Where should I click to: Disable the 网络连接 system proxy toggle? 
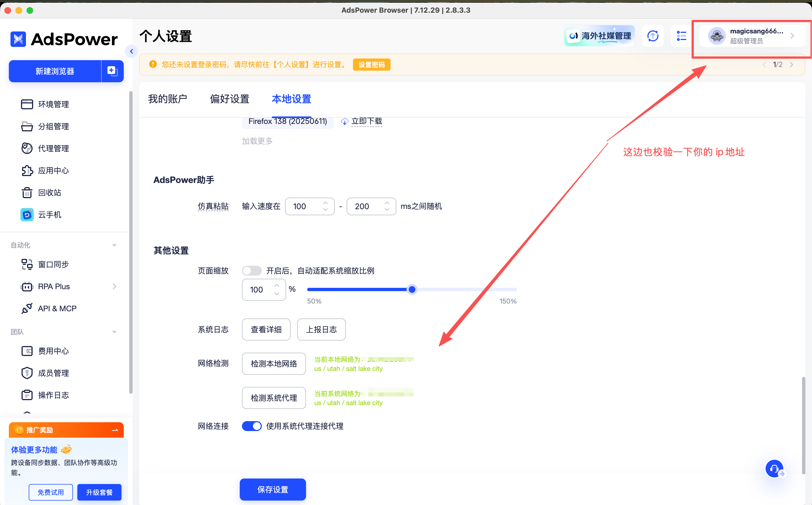[252, 426]
